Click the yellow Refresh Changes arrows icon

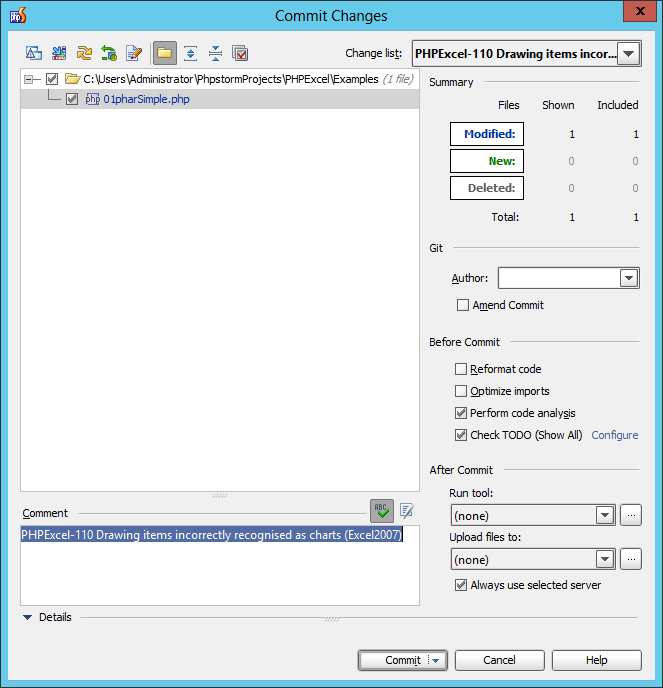point(84,54)
